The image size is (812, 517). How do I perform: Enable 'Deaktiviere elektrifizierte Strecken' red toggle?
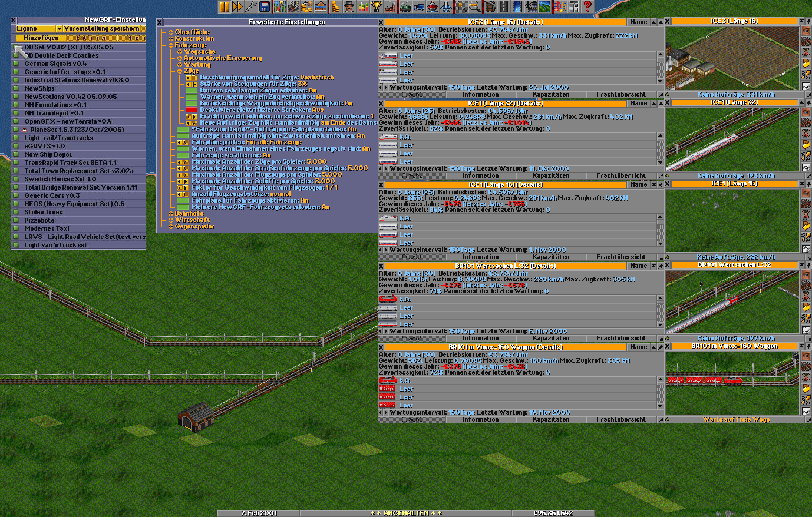(x=192, y=110)
